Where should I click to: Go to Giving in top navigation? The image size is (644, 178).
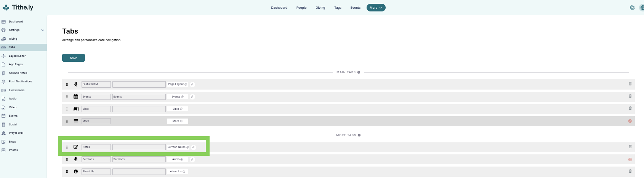click(320, 8)
